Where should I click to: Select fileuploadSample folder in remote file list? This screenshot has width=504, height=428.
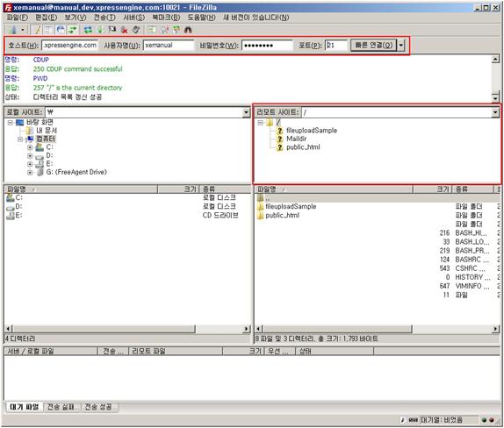click(x=378, y=206)
